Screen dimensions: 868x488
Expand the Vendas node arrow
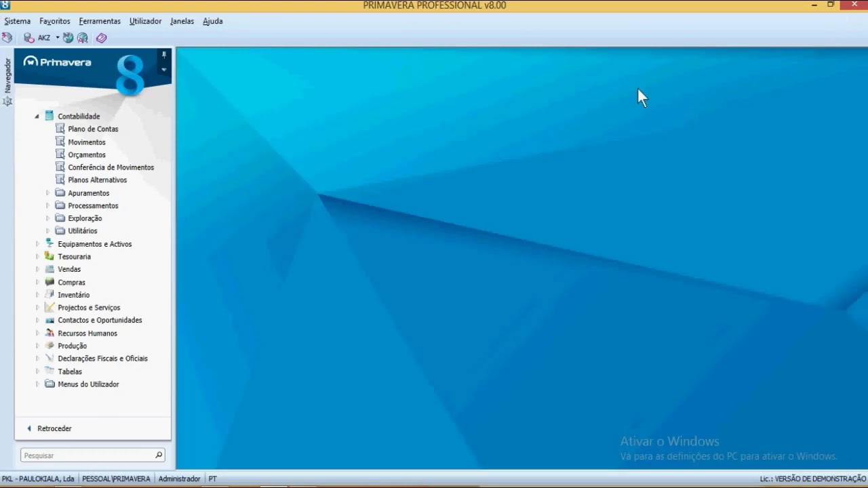[x=38, y=270]
